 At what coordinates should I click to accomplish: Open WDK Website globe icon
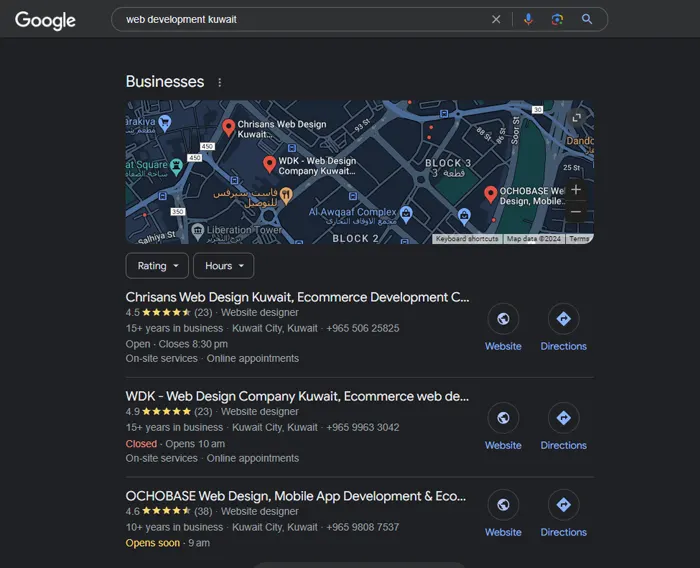tap(503, 418)
